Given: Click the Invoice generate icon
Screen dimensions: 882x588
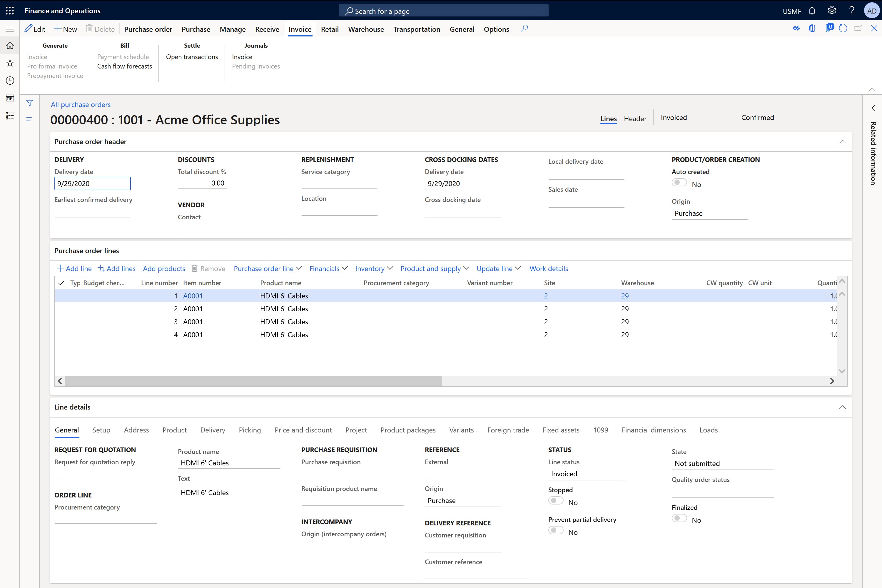Looking at the screenshot, I should click(37, 56).
